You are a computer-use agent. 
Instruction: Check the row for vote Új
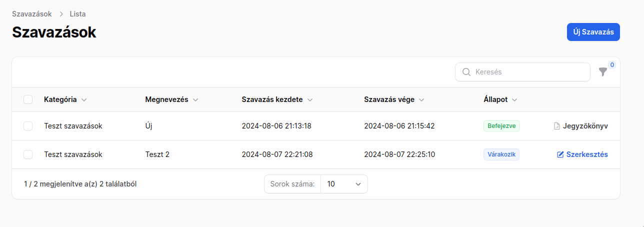pyautogui.click(x=28, y=126)
